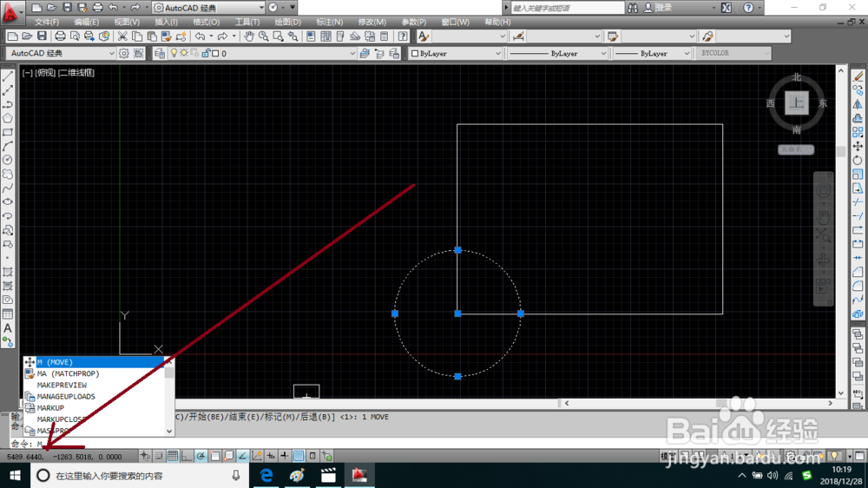This screenshot has height=488, width=868.
Task: Toggle Grid Display in status bar
Action: tap(173, 456)
